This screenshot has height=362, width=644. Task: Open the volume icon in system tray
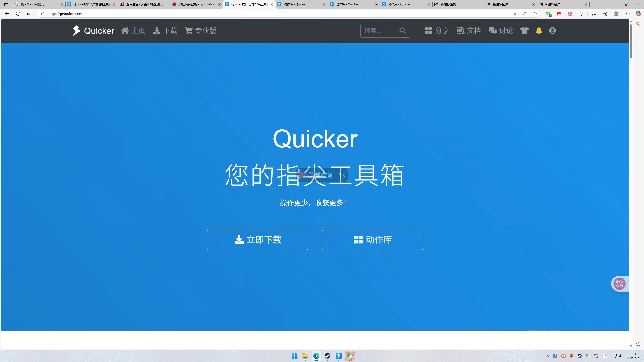tap(621, 356)
